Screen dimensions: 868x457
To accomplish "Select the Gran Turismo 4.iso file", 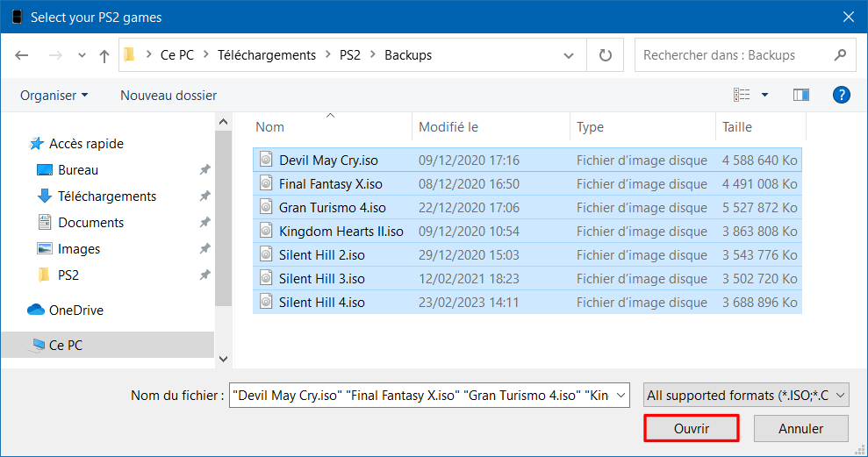I will click(x=527, y=208).
